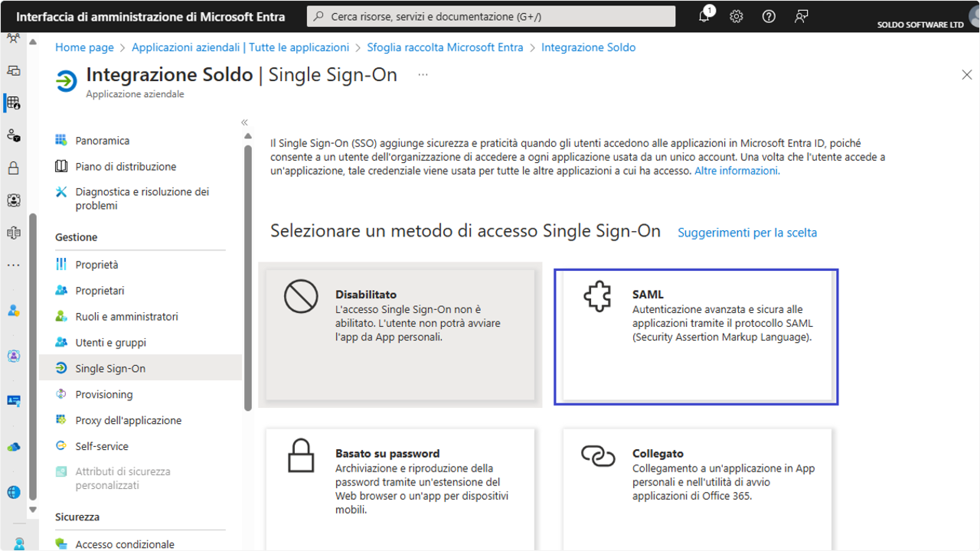980x551 pixels.
Task: Click the Piano di distribuzione book icon
Action: 61,166
